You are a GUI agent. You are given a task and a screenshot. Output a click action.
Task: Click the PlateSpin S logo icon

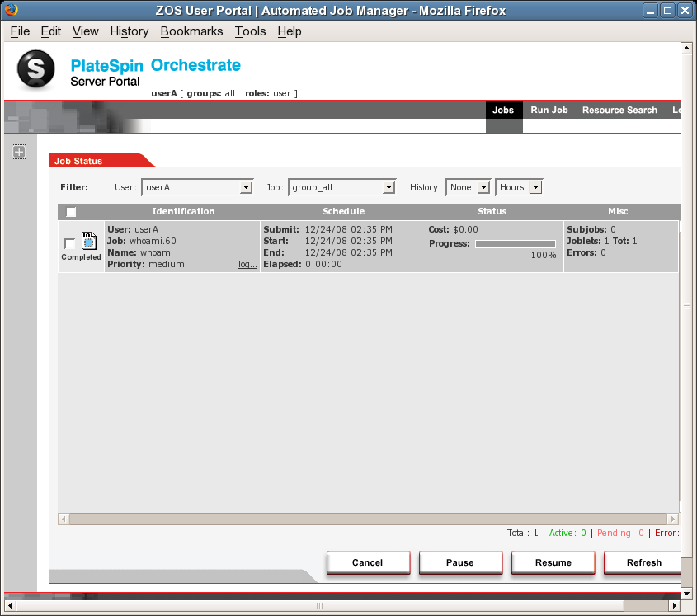click(35, 68)
